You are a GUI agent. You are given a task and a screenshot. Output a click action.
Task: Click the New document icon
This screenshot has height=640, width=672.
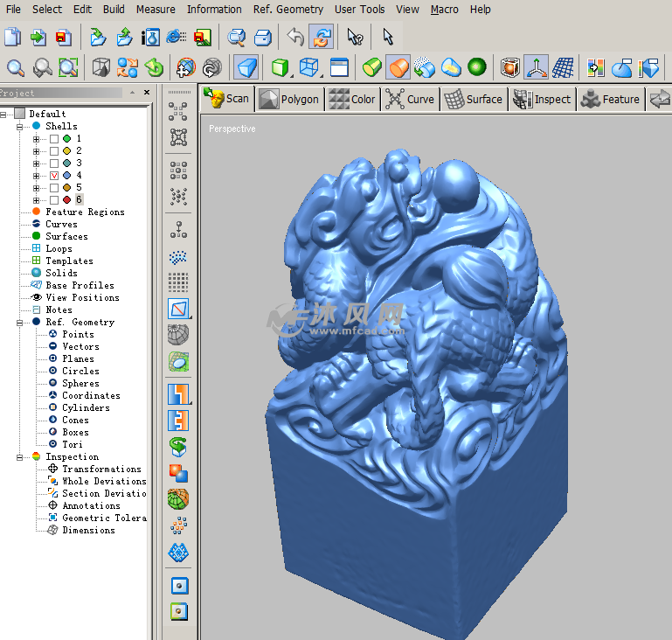(12, 38)
